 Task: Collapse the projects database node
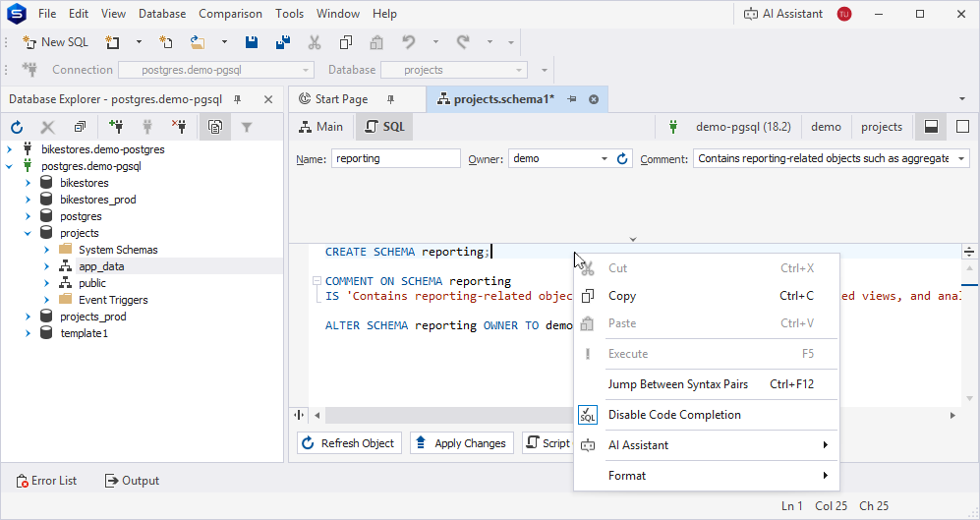28,233
